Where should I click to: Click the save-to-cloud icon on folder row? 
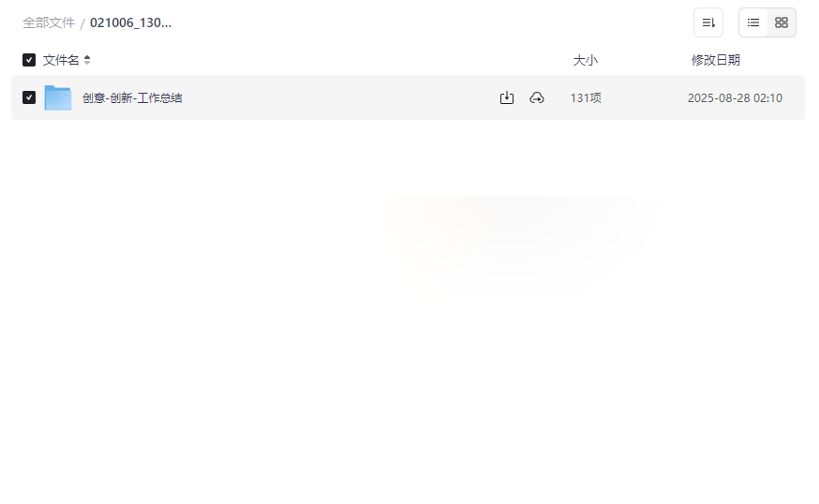coord(537,97)
